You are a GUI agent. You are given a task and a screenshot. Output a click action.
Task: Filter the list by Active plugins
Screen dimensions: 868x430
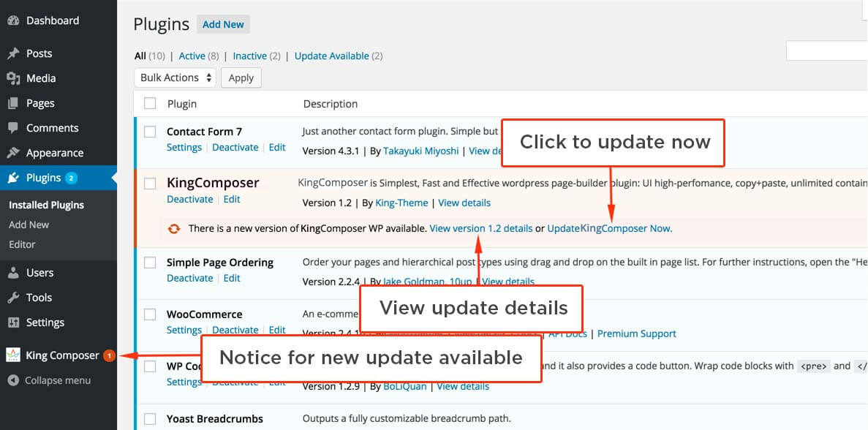(192, 56)
